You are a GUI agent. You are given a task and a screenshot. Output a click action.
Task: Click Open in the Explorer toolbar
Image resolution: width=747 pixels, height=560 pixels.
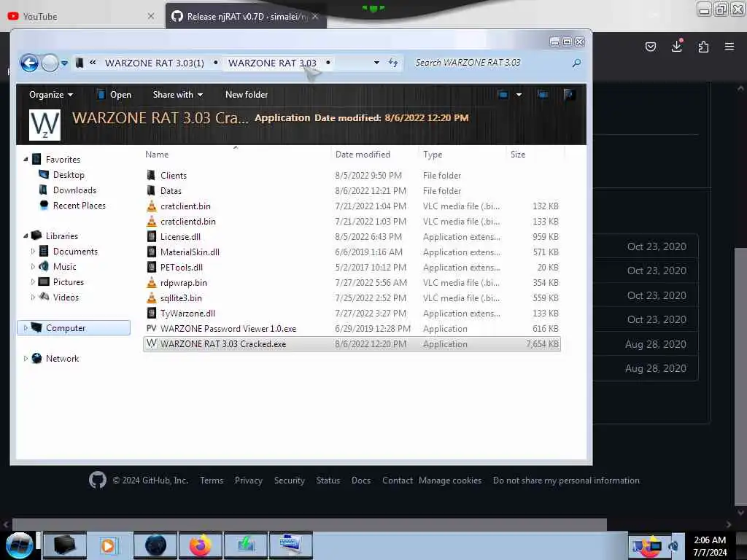[x=115, y=95]
